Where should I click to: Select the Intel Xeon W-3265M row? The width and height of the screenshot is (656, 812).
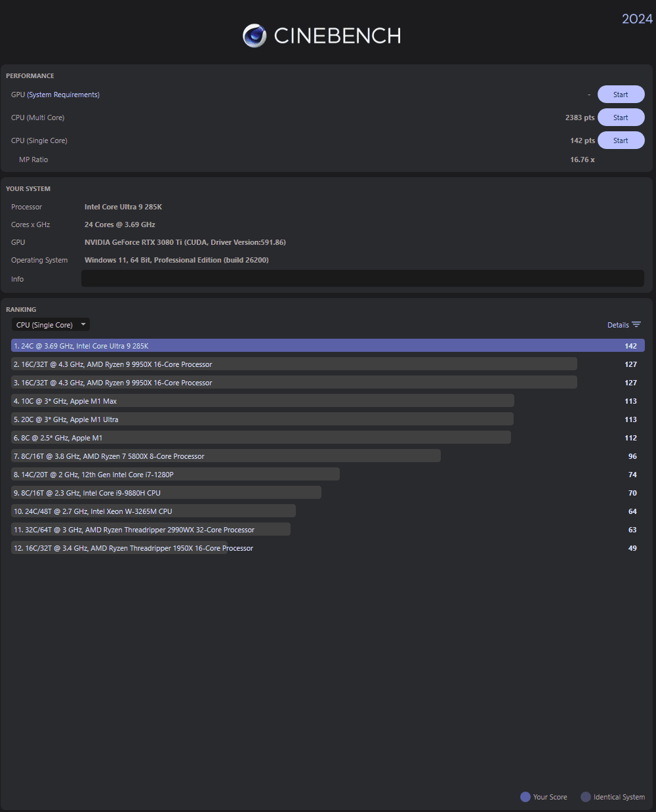(x=328, y=511)
